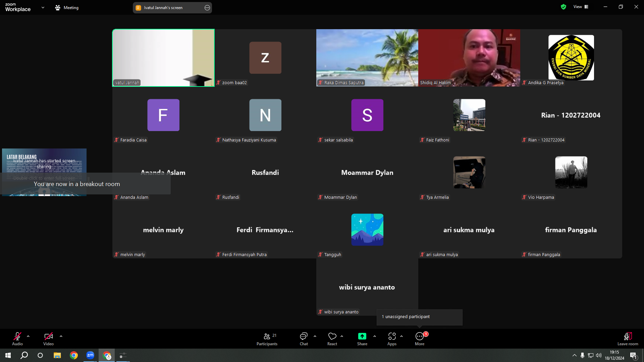Select Ivatul Jannah's video tile
This screenshot has height=362, width=644.
point(163,58)
